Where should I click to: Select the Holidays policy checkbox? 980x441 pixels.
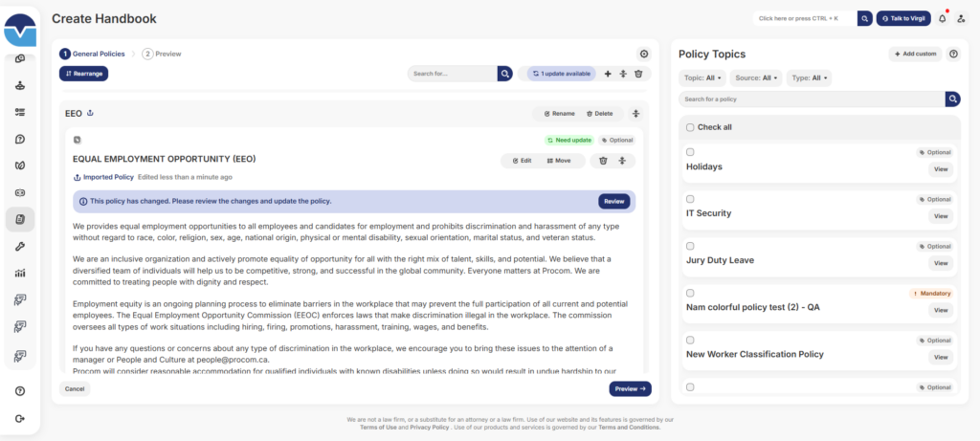pyautogui.click(x=690, y=152)
